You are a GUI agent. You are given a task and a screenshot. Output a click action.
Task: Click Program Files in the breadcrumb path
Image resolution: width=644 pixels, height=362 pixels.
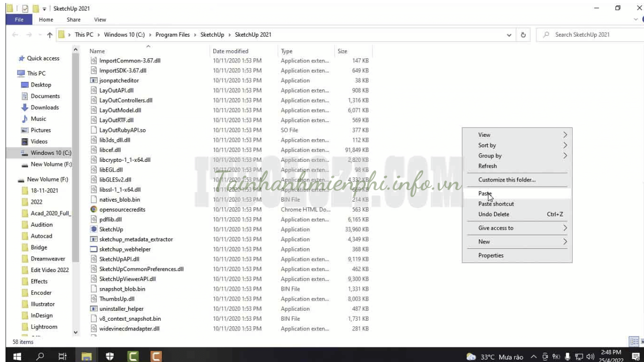[173, 35]
